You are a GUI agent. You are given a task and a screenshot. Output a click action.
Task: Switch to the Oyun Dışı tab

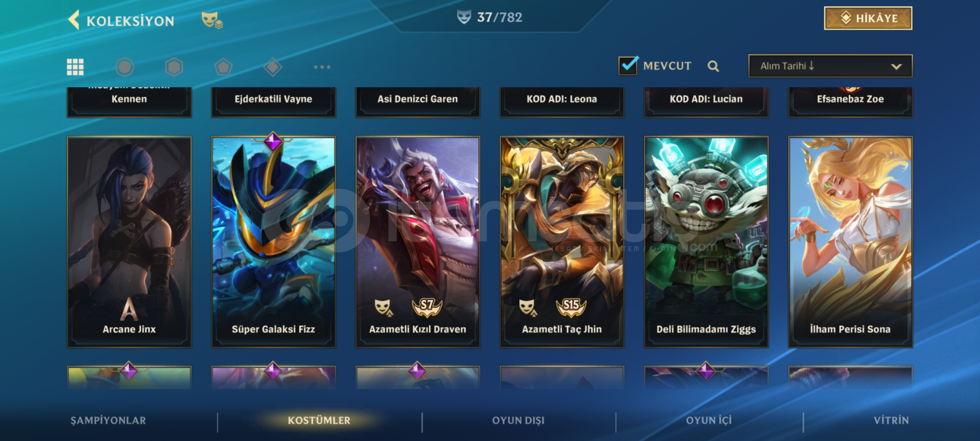point(518,421)
